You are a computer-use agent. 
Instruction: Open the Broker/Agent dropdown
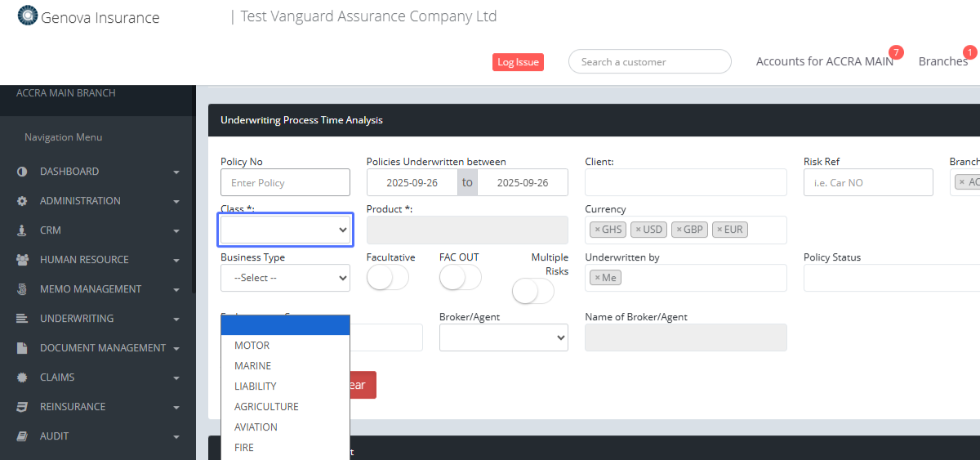coord(503,337)
